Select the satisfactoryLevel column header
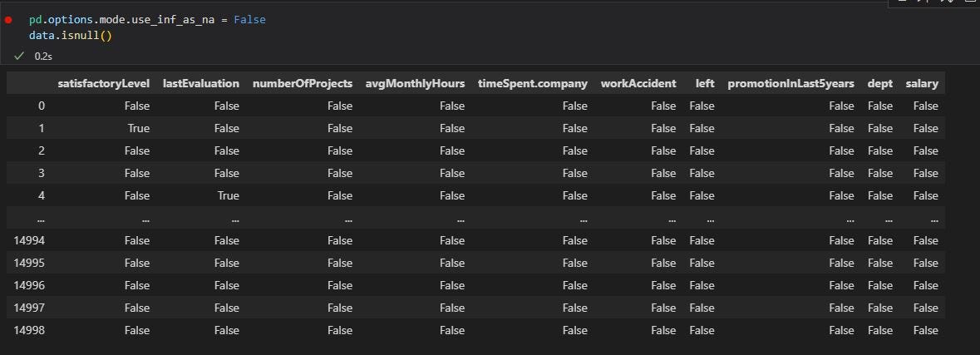 [104, 83]
